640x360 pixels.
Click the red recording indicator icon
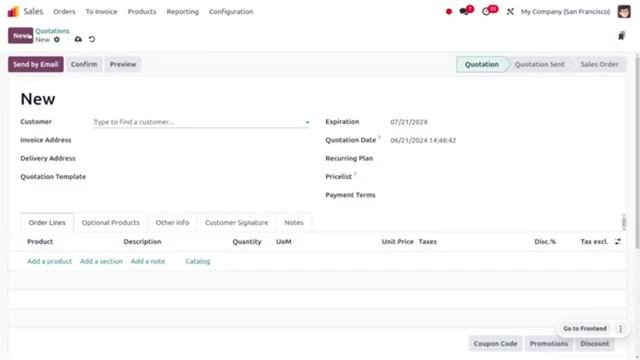pyautogui.click(x=449, y=12)
